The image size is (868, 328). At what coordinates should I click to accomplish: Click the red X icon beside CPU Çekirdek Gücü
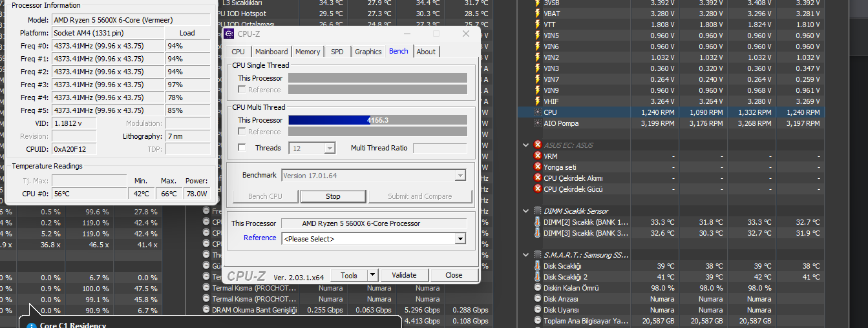point(537,189)
